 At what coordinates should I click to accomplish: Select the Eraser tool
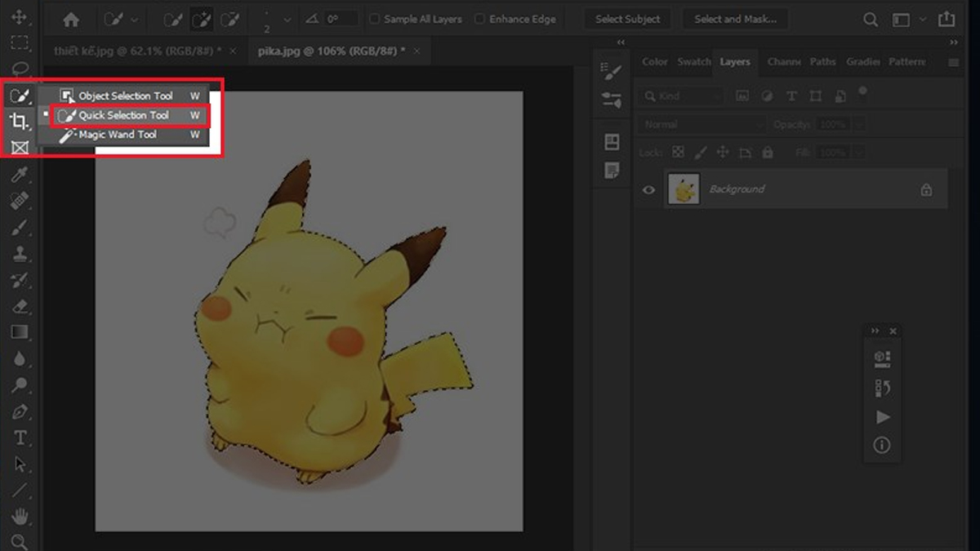(20, 305)
